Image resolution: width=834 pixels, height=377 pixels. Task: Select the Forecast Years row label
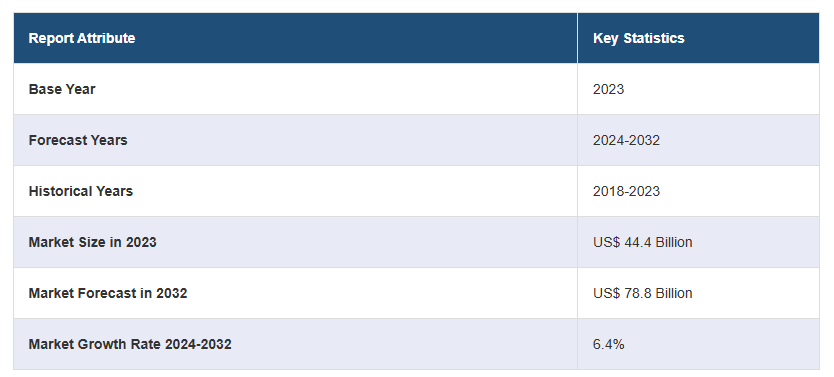click(x=78, y=140)
